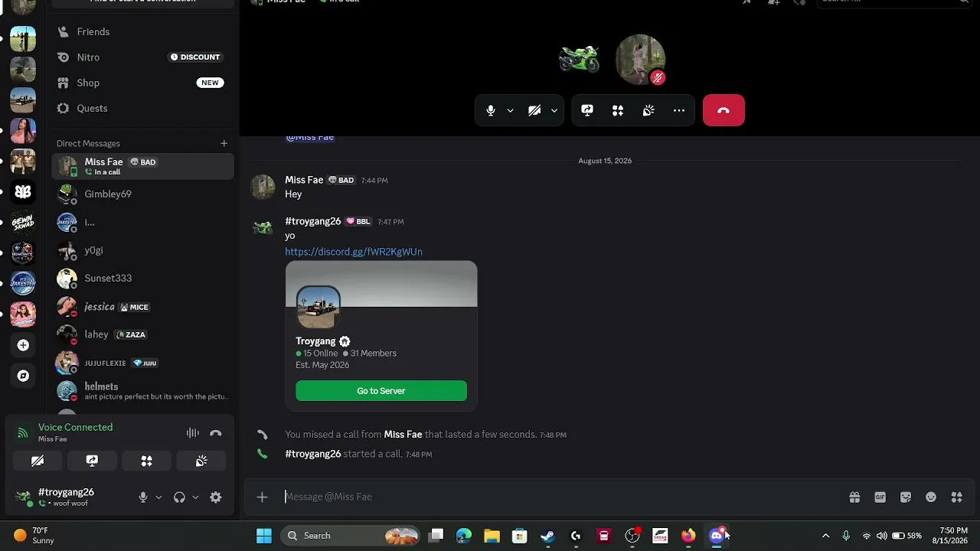Mute microphone in the call controls
The height and width of the screenshot is (551, 980).
point(491,110)
